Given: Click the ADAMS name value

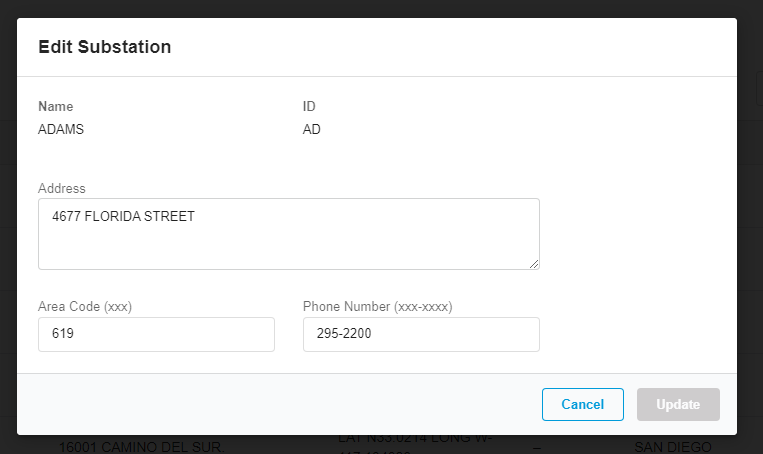Looking at the screenshot, I should click(x=61, y=129).
